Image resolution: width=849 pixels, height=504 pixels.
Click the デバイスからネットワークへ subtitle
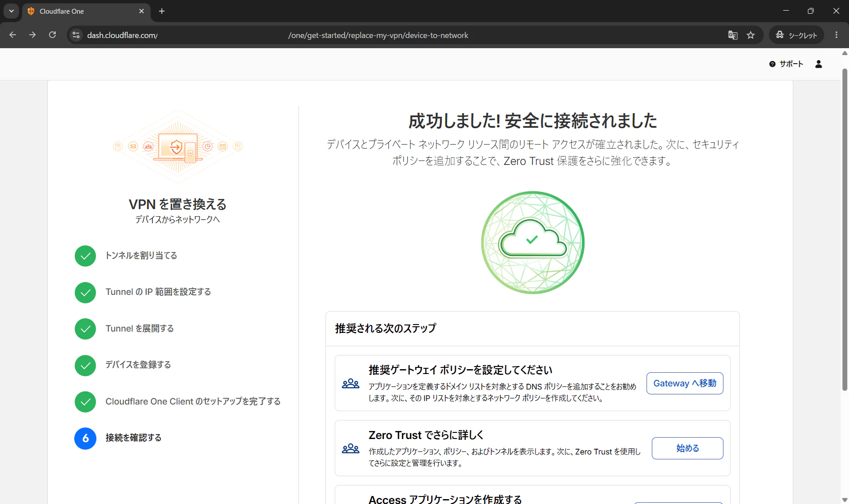pos(177,220)
